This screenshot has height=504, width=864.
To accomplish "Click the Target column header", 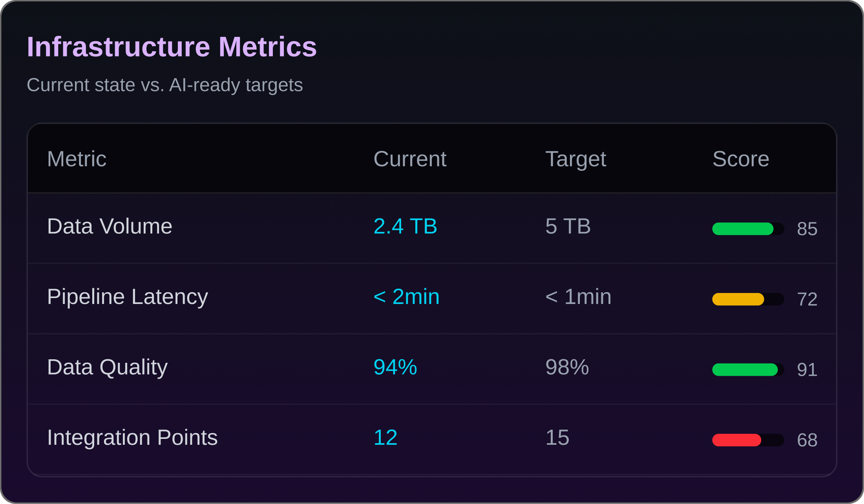I will (x=575, y=159).
